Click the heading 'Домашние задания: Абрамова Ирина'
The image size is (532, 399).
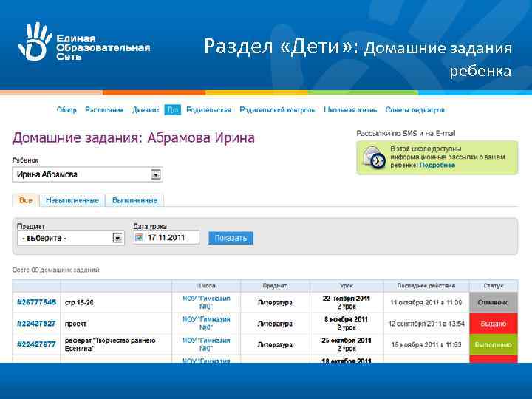click(x=133, y=137)
